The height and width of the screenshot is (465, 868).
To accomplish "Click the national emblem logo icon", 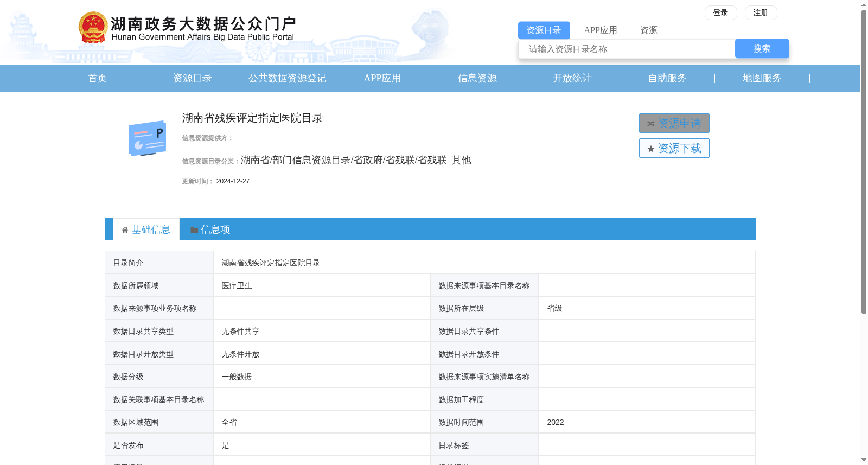I will [93, 27].
